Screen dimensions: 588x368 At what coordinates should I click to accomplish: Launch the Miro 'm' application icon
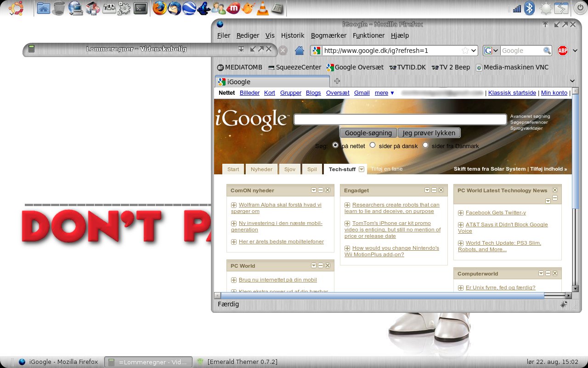pyautogui.click(x=233, y=8)
